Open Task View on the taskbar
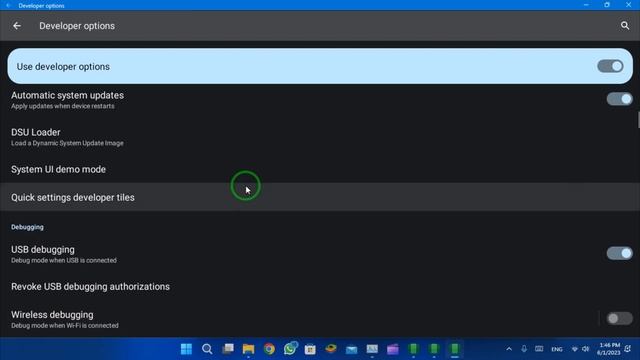The image size is (640, 360). [x=228, y=349]
